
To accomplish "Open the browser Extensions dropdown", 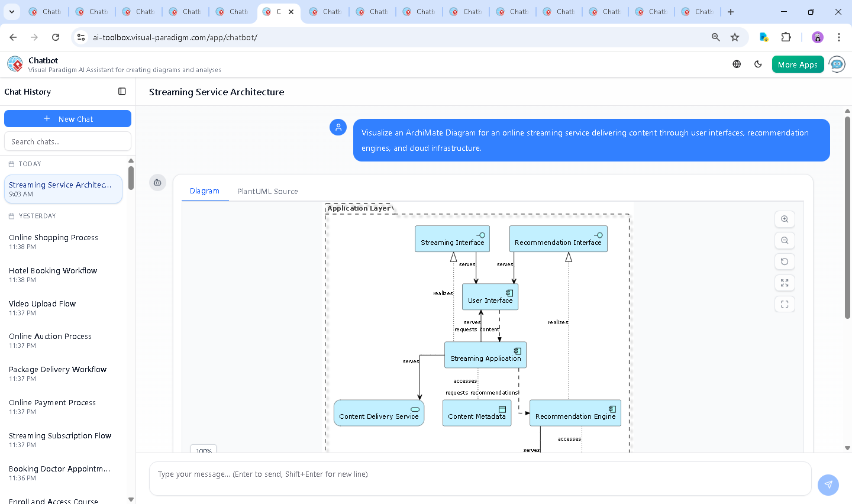I will point(786,37).
